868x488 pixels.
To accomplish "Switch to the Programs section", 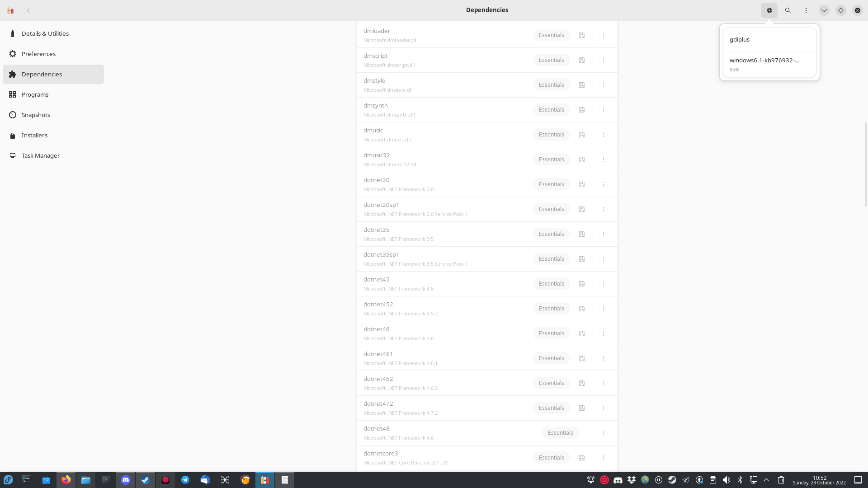I will click(35, 94).
